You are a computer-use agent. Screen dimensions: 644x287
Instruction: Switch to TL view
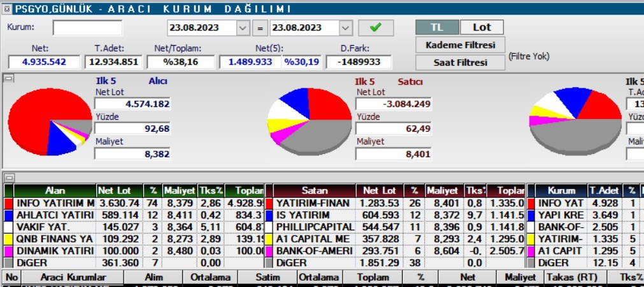point(437,27)
